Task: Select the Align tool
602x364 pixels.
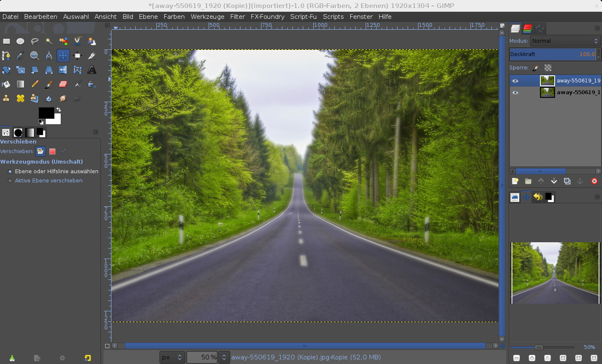Action: 78,55
